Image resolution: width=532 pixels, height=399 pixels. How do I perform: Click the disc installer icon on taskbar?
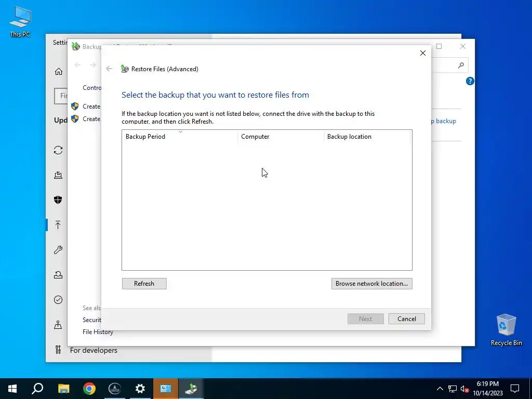point(115,389)
